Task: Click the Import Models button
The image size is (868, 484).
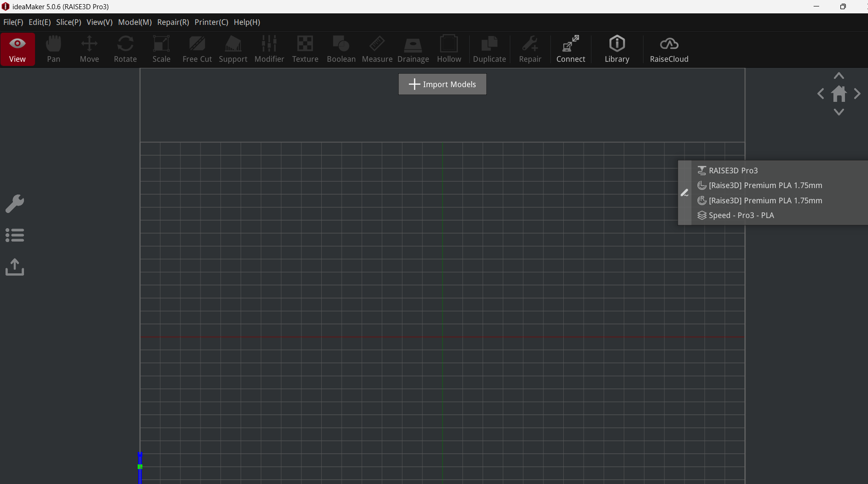Action: pos(443,84)
